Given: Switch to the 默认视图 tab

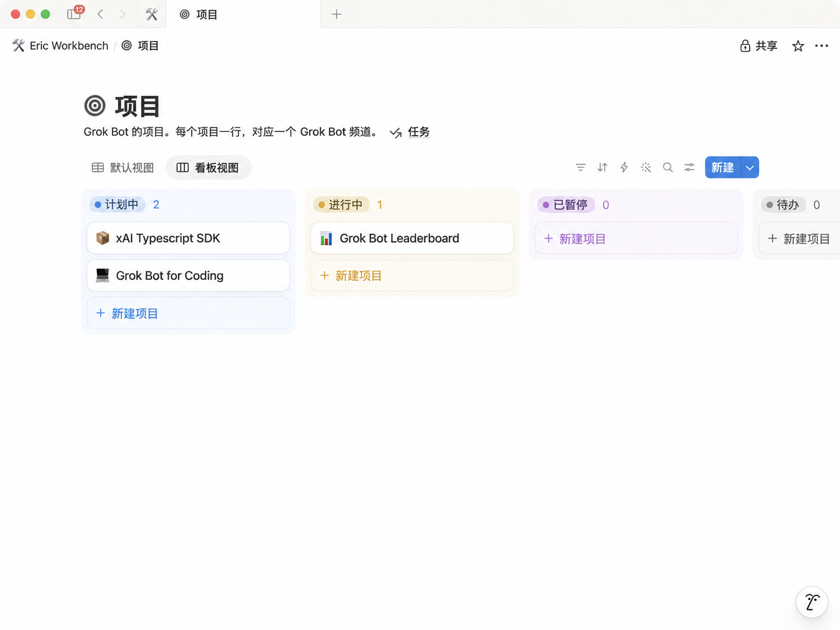Looking at the screenshot, I should pos(123,168).
